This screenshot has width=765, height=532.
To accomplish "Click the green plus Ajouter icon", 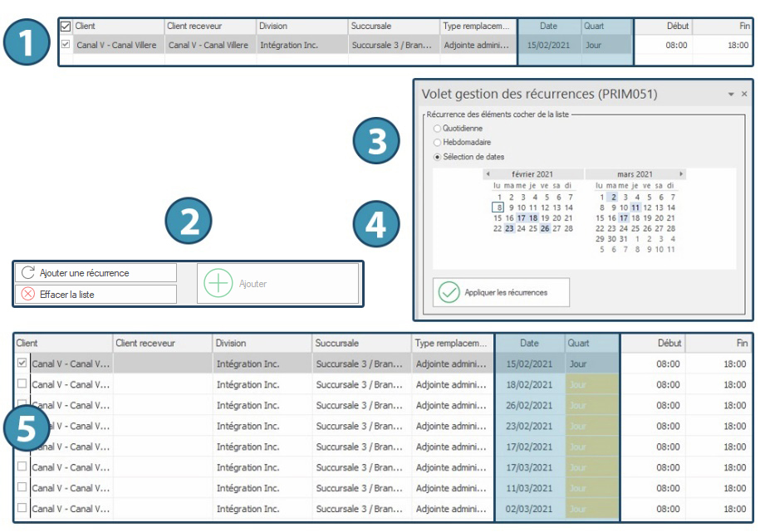I will tap(218, 284).
